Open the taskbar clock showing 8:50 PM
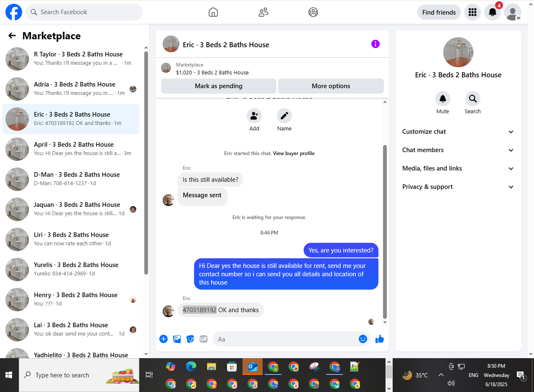Image resolution: width=534 pixels, height=392 pixels. click(497, 375)
